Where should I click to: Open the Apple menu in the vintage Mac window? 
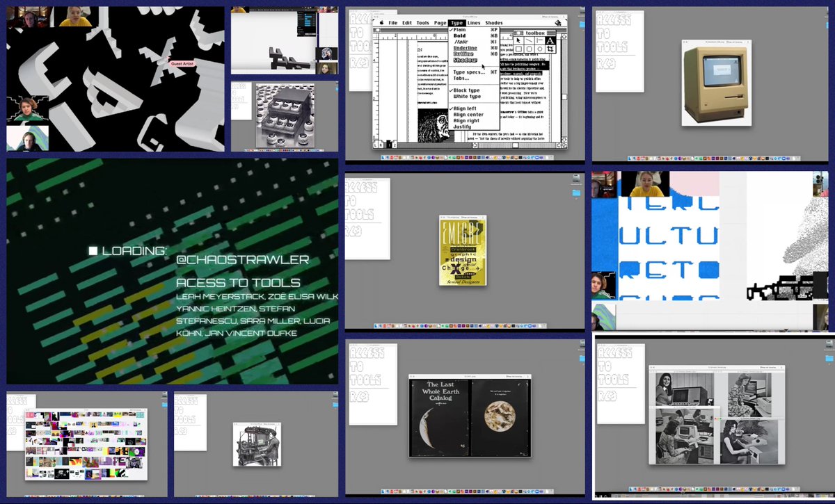point(381,23)
